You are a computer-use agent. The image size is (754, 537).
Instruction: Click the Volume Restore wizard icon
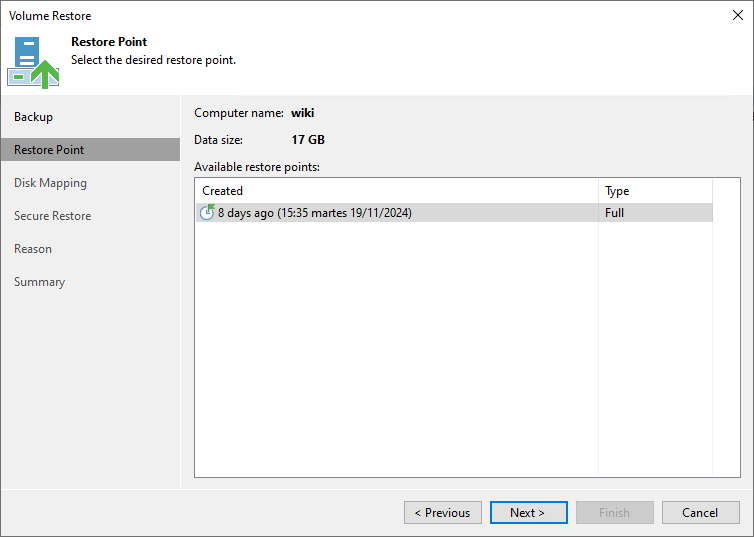tap(33, 62)
